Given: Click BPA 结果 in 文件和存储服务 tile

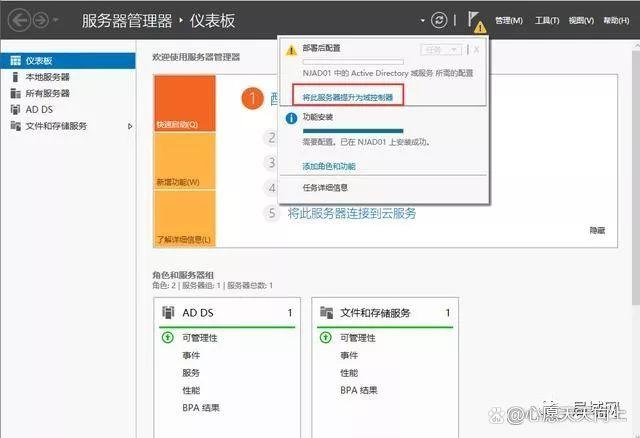Looking at the screenshot, I should click(359, 390).
